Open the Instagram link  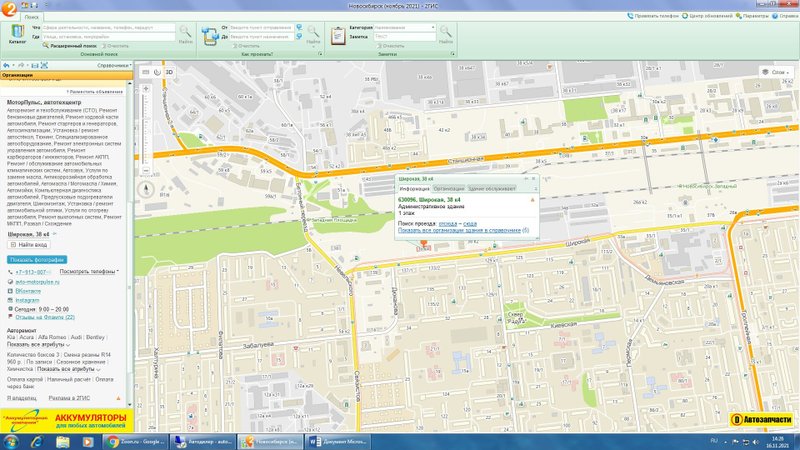point(27,300)
